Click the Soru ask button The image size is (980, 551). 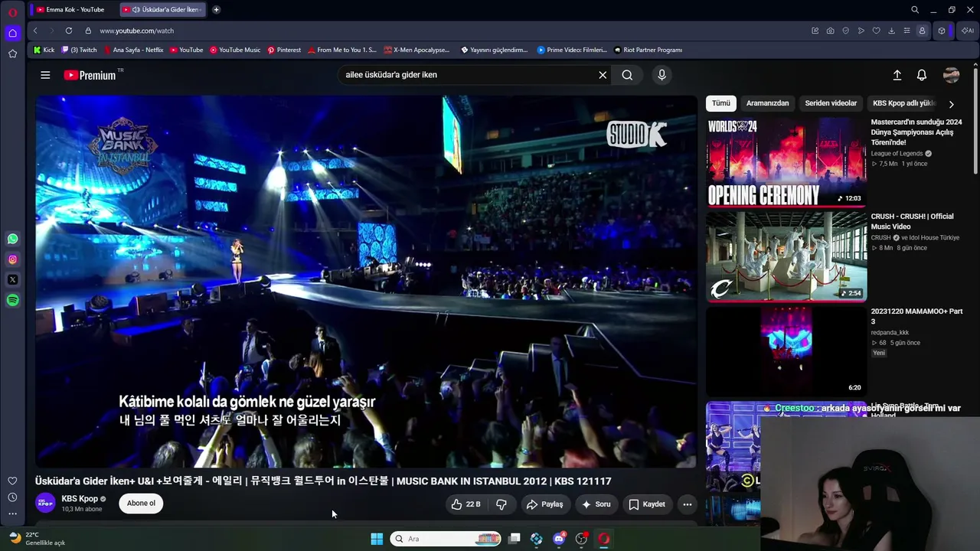(596, 504)
